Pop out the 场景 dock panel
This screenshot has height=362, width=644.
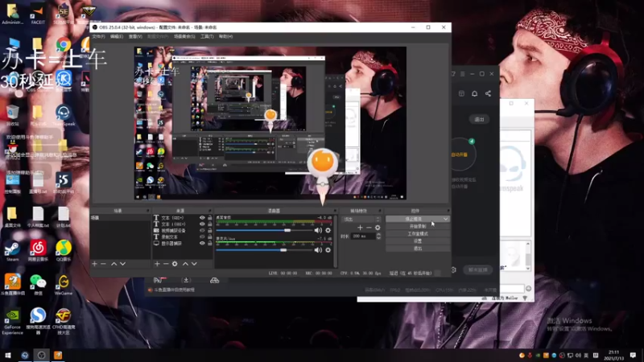[148, 211]
